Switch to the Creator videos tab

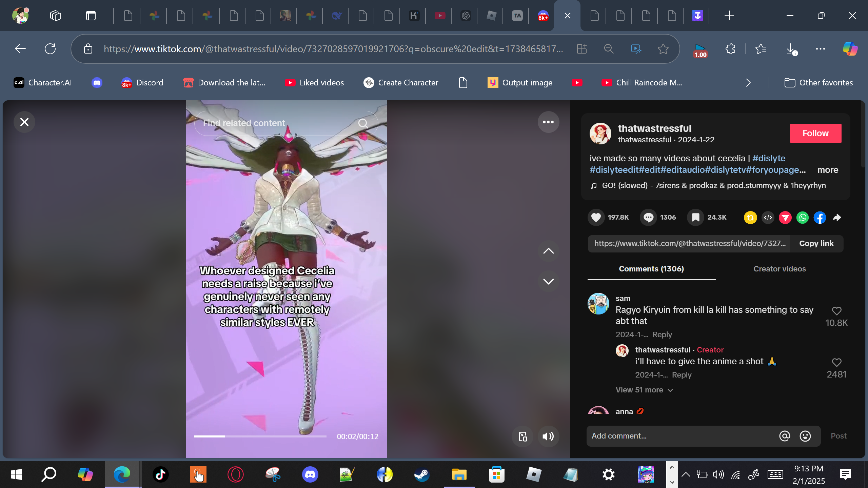coord(779,269)
